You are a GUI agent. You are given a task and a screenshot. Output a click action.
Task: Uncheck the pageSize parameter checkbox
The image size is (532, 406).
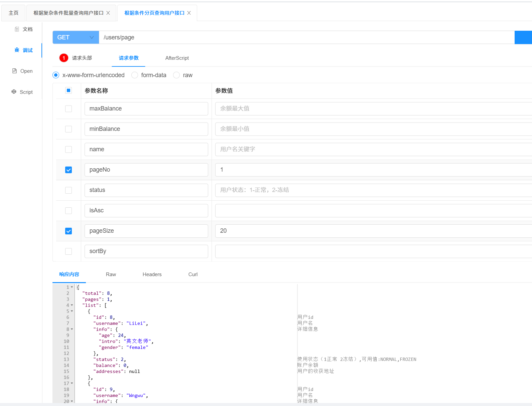69,231
